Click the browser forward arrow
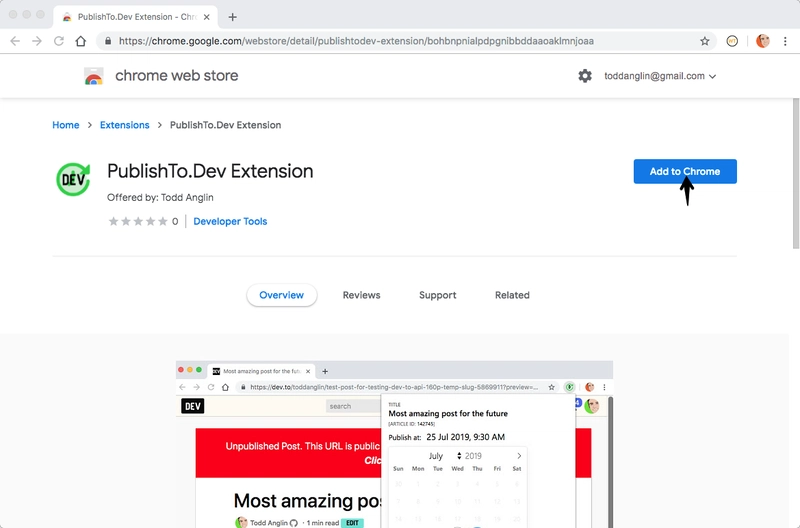800x528 pixels. pos(37,41)
